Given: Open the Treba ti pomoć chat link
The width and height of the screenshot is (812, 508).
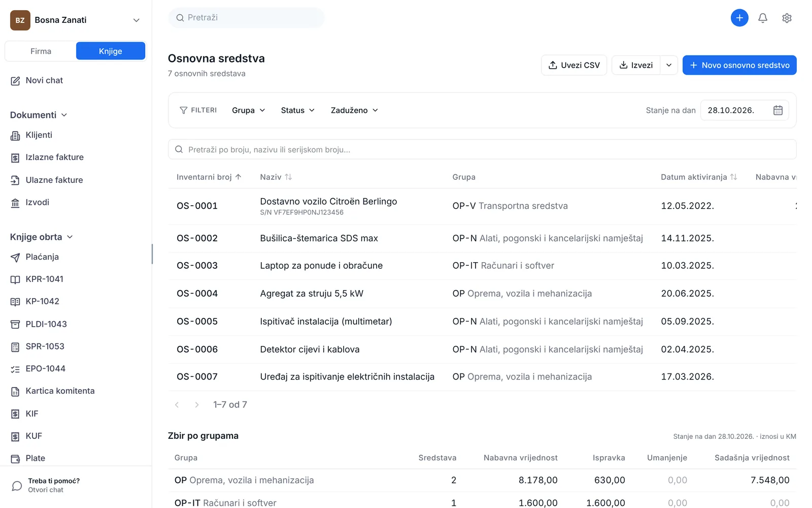Looking at the screenshot, I should click(x=46, y=486).
